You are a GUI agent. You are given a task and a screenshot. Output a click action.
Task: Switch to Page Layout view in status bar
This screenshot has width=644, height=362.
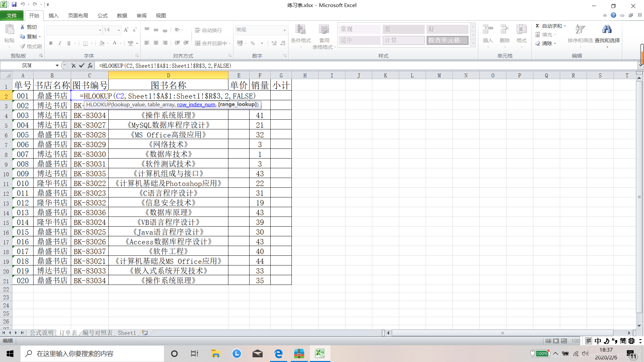[x=556, y=341]
